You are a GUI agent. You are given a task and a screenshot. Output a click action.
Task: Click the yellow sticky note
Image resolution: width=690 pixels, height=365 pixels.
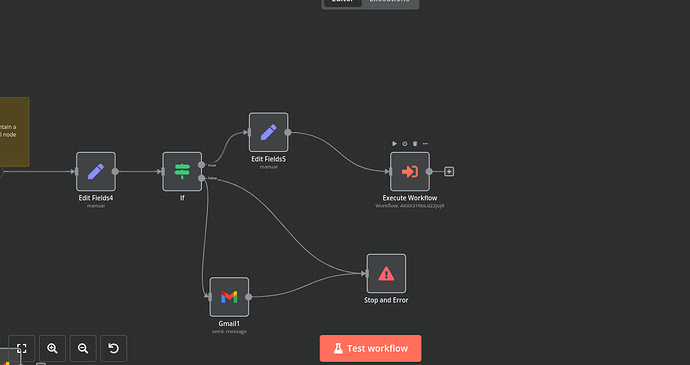pyautogui.click(x=14, y=132)
